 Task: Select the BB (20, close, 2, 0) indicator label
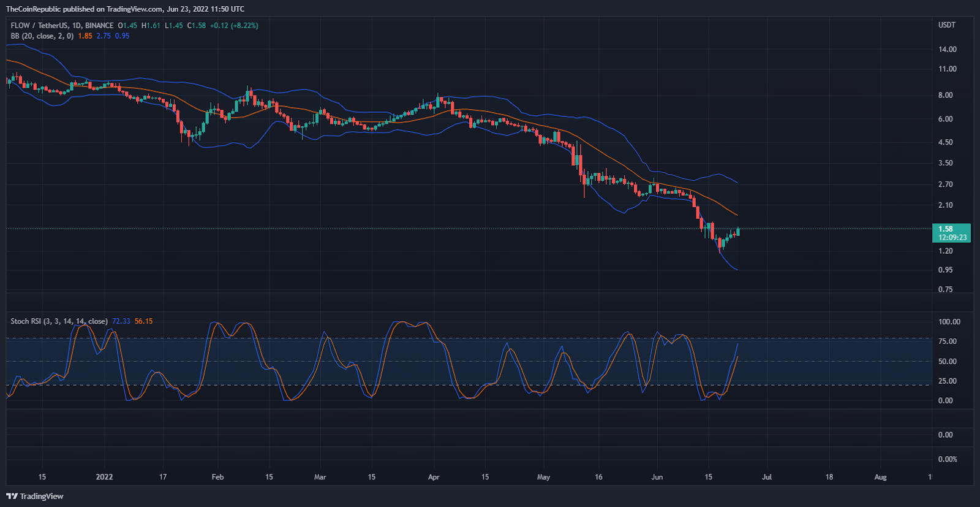(x=42, y=36)
